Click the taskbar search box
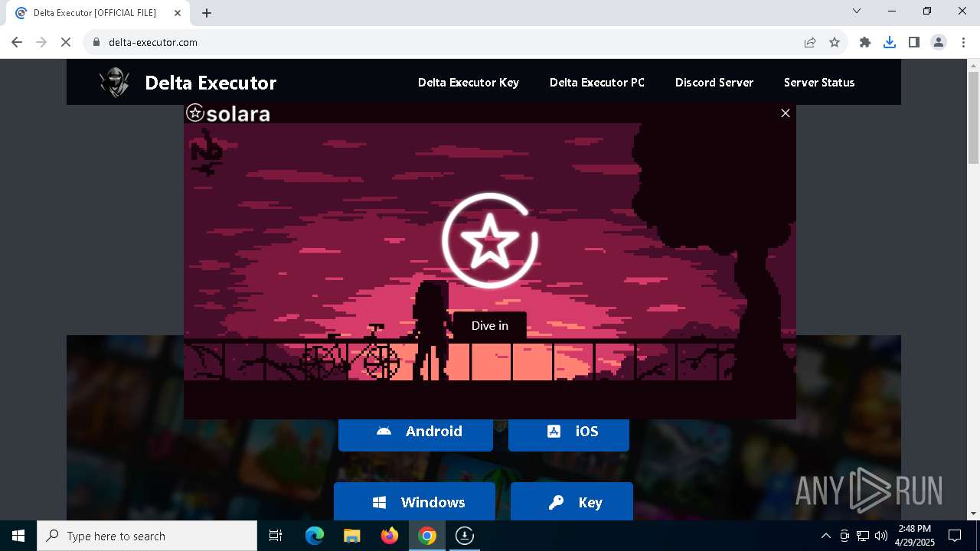The image size is (980, 551). pos(147,536)
